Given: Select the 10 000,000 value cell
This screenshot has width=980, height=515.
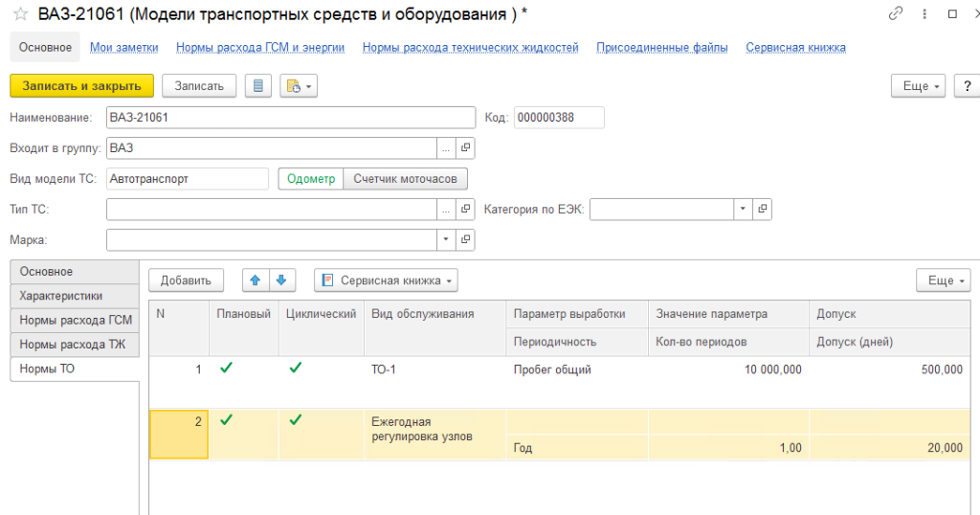Looking at the screenshot, I should (x=728, y=369).
